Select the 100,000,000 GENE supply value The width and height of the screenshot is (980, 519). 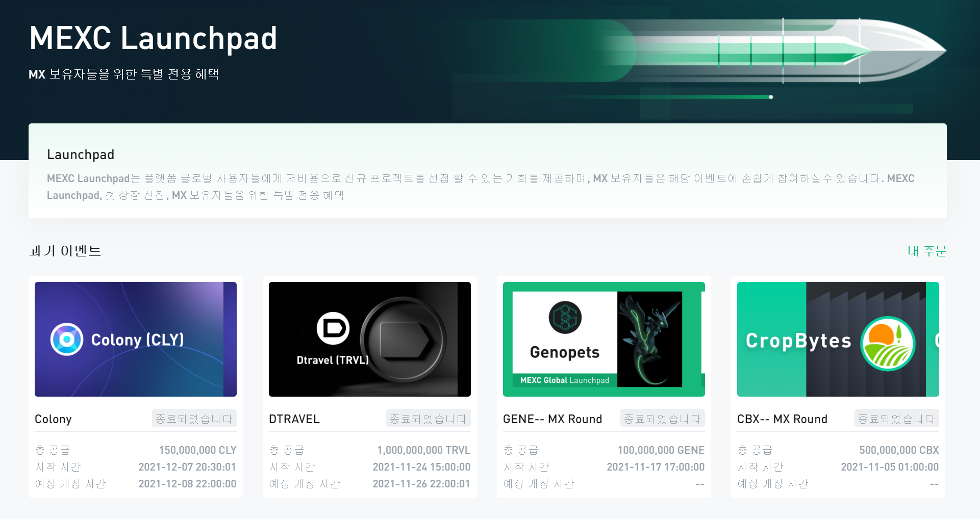pos(661,450)
